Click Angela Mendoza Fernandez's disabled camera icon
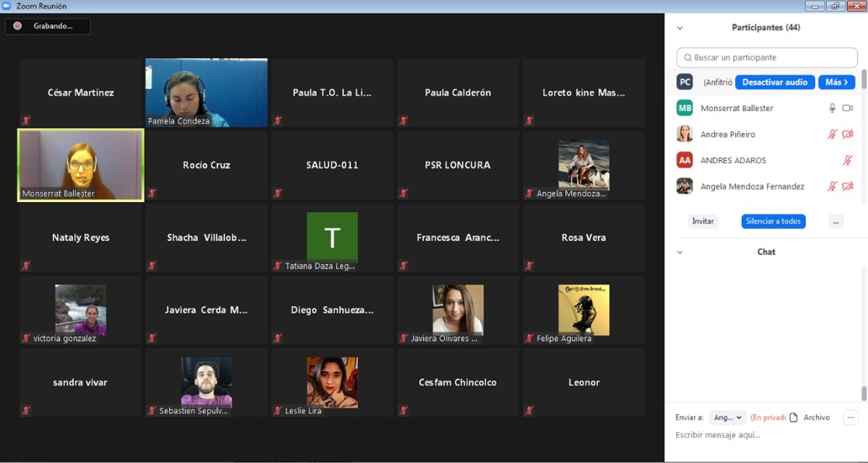The image size is (868, 463). (x=848, y=187)
